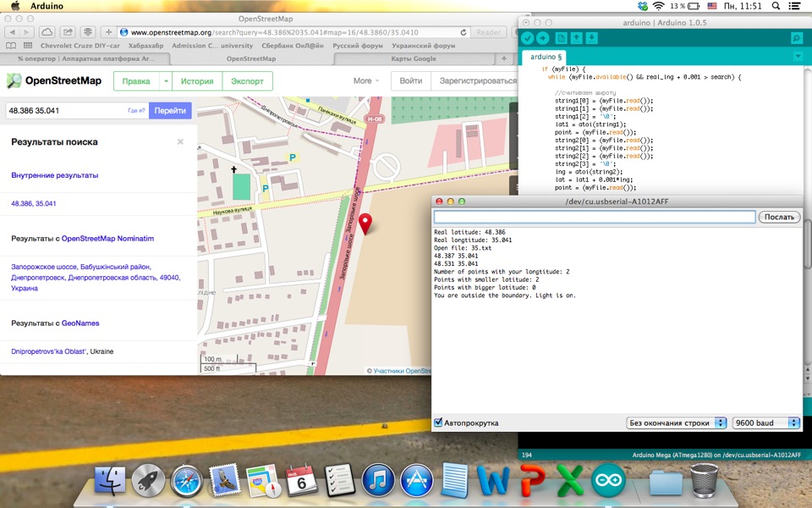
Task: Click the Arduino Upload arrow button
Action: [x=543, y=38]
